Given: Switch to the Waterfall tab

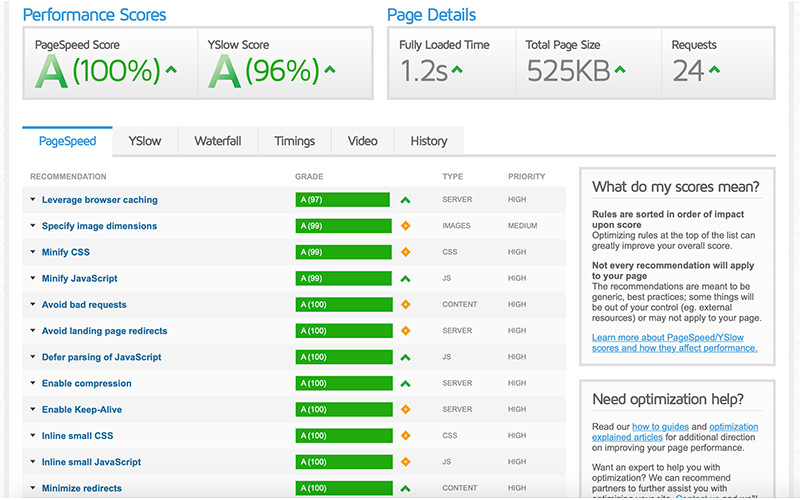Looking at the screenshot, I should coord(217,141).
